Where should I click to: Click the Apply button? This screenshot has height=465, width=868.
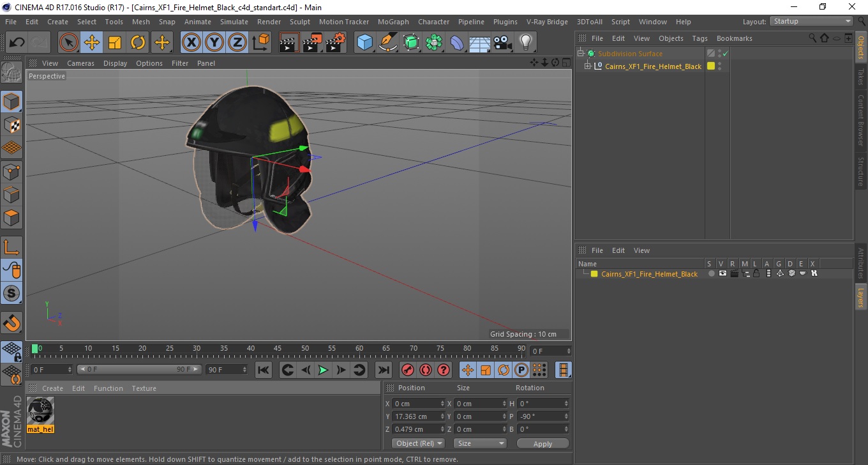pos(542,443)
